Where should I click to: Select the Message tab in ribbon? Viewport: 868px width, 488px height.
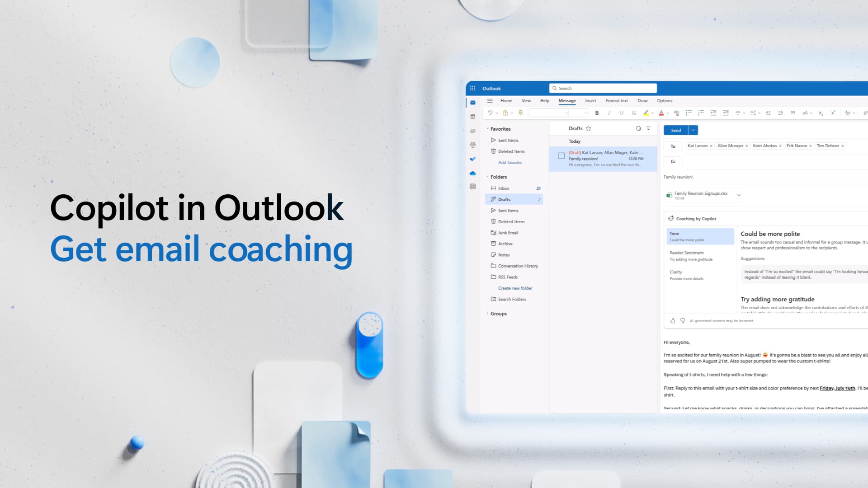567,100
